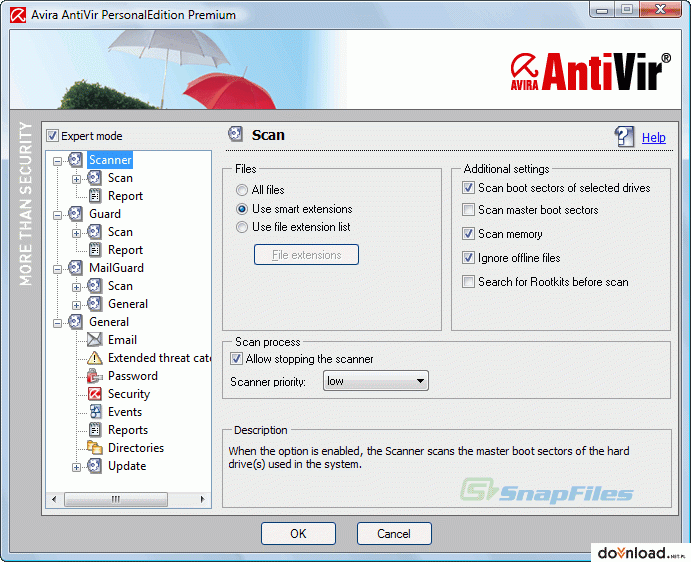The width and height of the screenshot is (691, 562).
Task: Collapse the top-level General tree node
Action: tap(57, 324)
